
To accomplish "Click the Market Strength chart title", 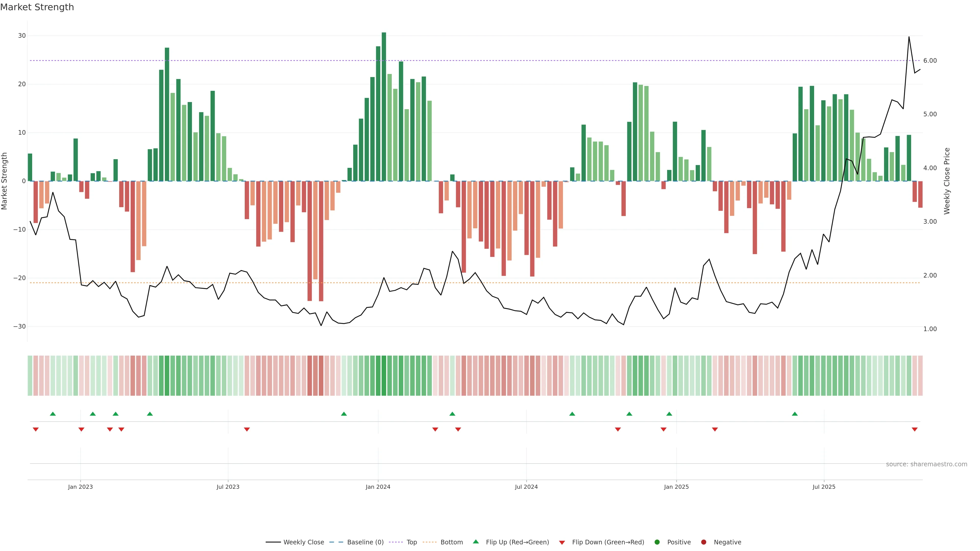I will 37,7.
